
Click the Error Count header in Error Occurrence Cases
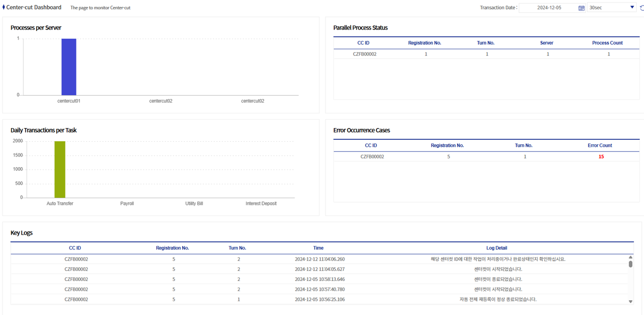click(x=600, y=145)
